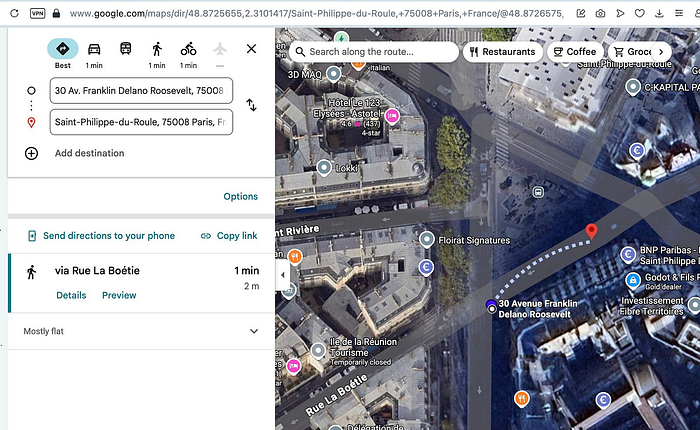Open Hôtel Le 123 Elysées hotel pin
Image resolution: width=700 pixels, height=430 pixels.
[392, 117]
